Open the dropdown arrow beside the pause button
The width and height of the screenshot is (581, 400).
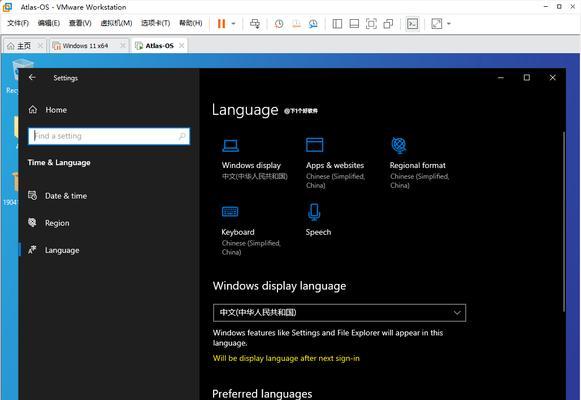coord(233,24)
